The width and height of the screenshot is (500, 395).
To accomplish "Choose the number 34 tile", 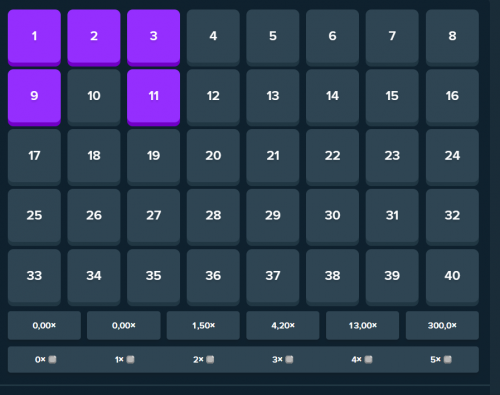I will tap(94, 277).
